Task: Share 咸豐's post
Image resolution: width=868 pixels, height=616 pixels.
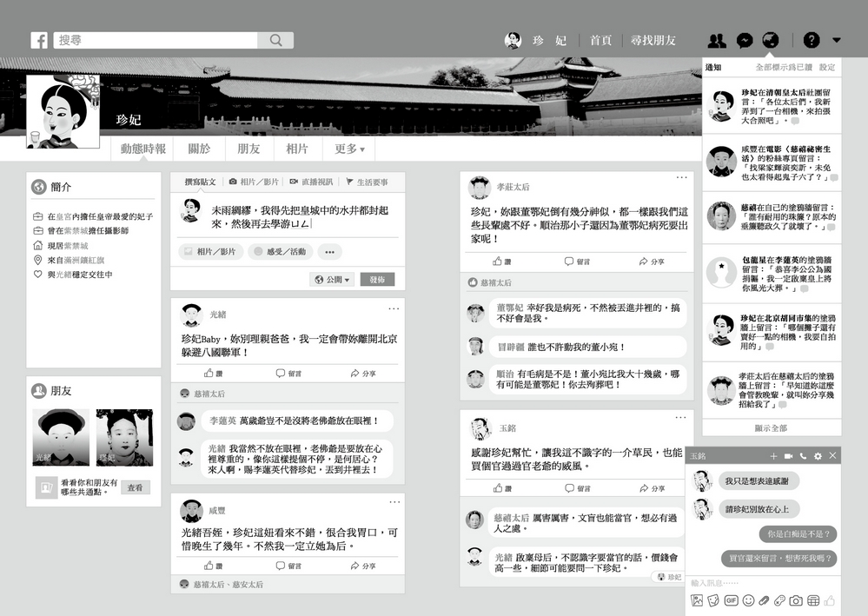Action: 363,566
